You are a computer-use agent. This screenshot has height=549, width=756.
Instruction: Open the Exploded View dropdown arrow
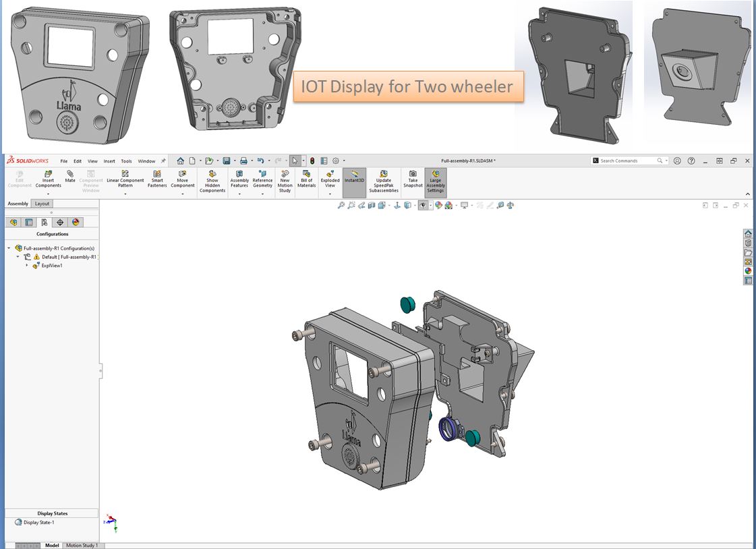pos(330,194)
